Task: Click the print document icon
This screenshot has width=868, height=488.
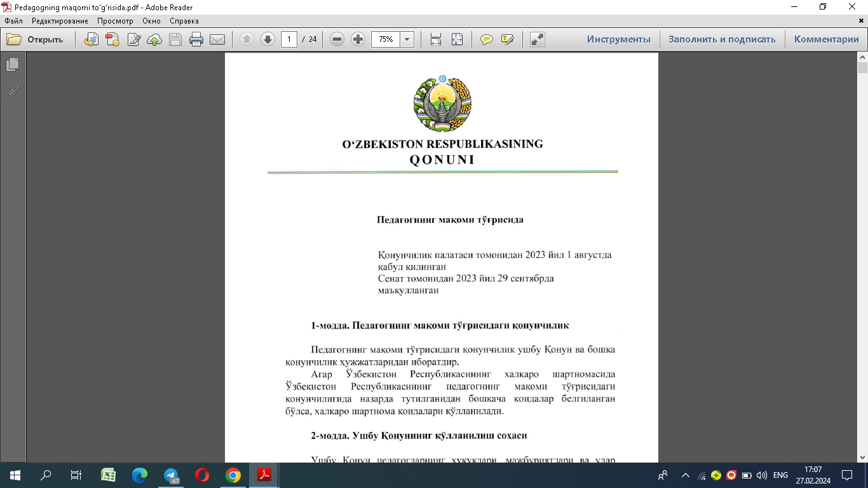Action: (196, 39)
